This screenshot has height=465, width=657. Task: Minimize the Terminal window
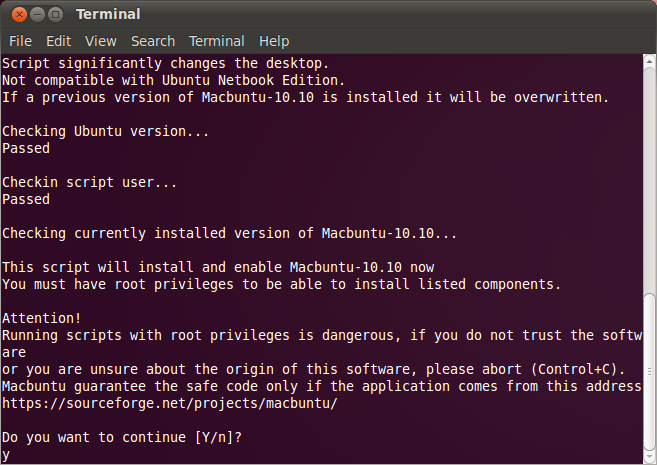pyautogui.click(x=35, y=14)
